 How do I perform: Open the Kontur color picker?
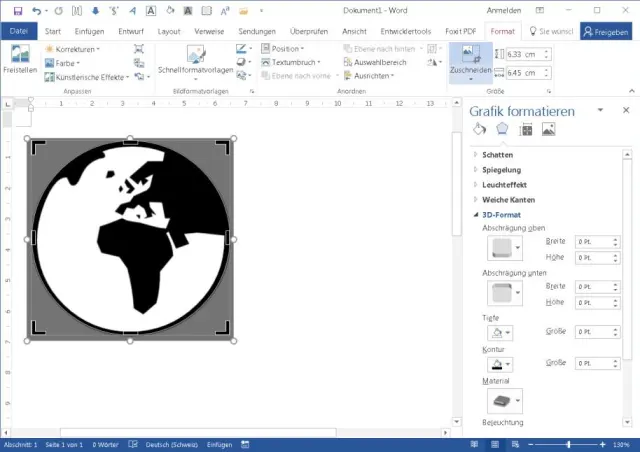[499, 364]
